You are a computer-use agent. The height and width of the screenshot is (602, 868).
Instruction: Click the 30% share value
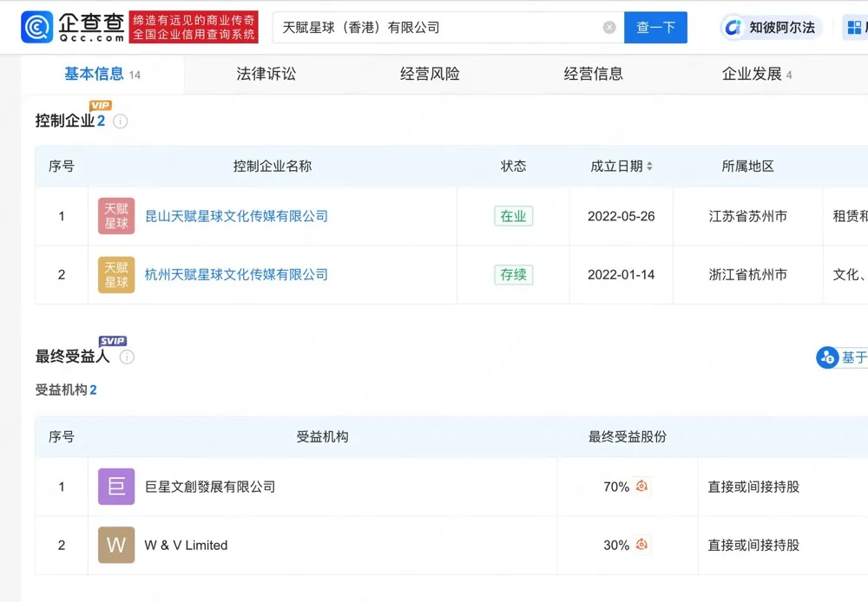[616, 546]
